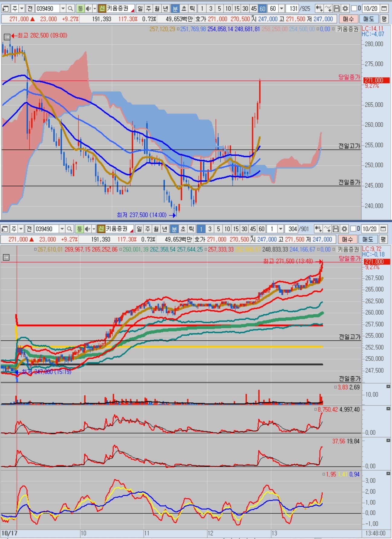Toggle the 1-minute interval in the lower chart
This screenshot has height=539, width=392.
tap(201, 229)
